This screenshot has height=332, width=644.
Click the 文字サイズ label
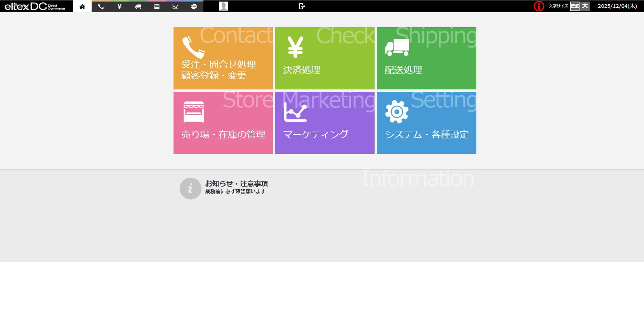coord(558,6)
